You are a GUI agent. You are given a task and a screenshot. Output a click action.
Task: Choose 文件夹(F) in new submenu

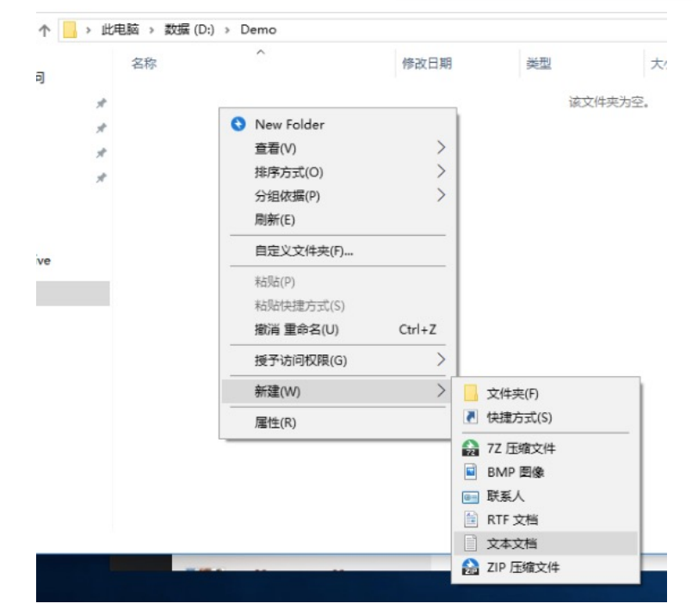point(546,393)
